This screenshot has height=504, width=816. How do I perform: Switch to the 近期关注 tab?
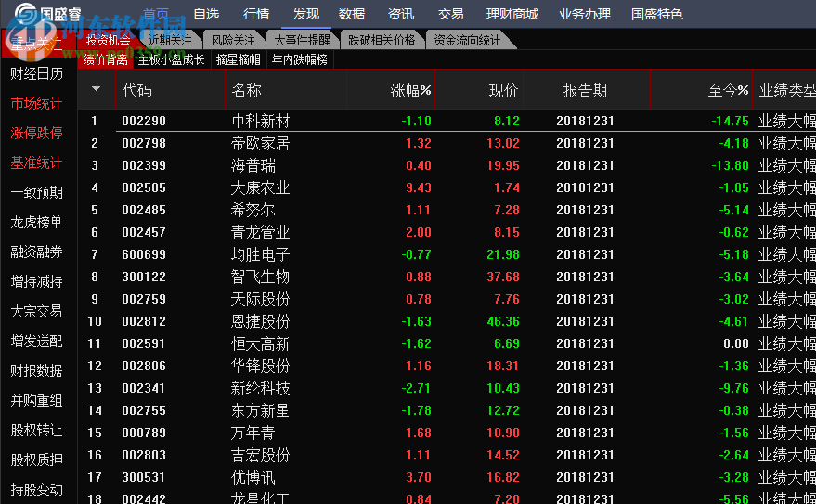(x=170, y=40)
